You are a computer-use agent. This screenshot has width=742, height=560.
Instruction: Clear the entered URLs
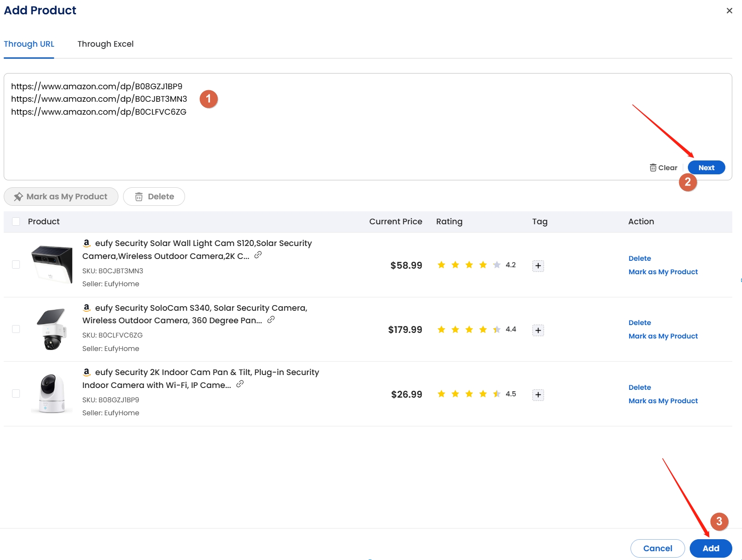[663, 168]
